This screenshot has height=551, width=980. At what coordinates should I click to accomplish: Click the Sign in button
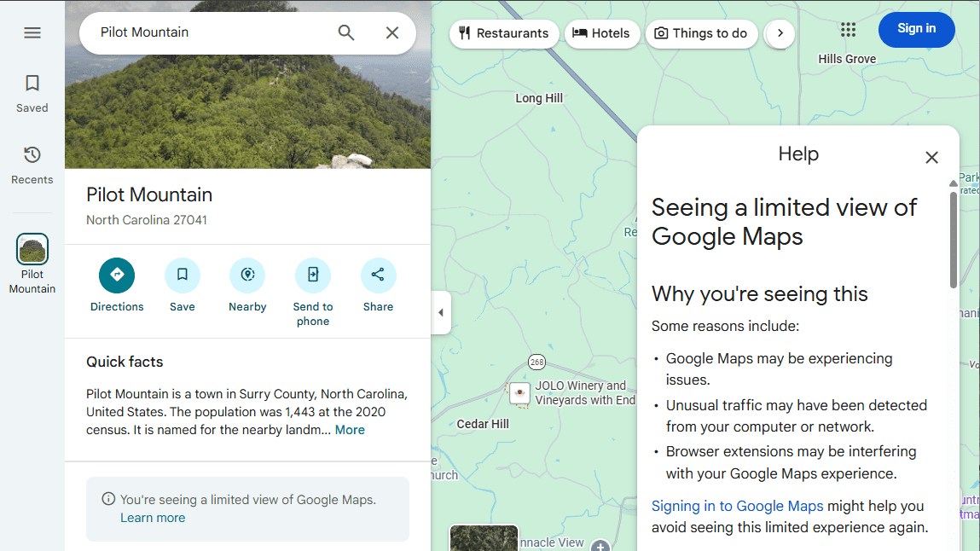(916, 29)
